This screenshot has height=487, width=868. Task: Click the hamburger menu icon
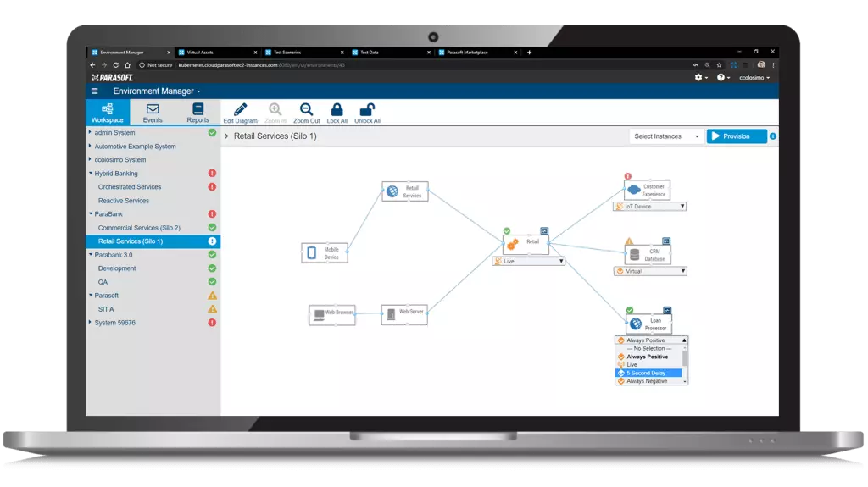click(x=95, y=91)
